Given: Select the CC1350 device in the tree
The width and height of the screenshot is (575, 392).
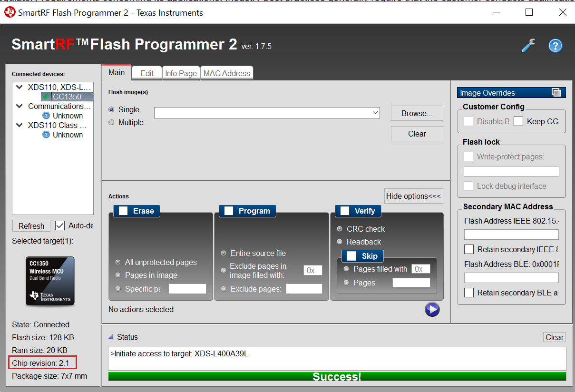Looking at the screenshot, I should coord(67,97).
